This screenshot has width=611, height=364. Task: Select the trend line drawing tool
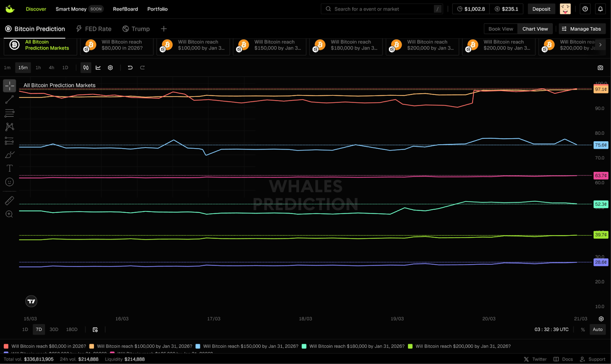(x=10, y=100)
